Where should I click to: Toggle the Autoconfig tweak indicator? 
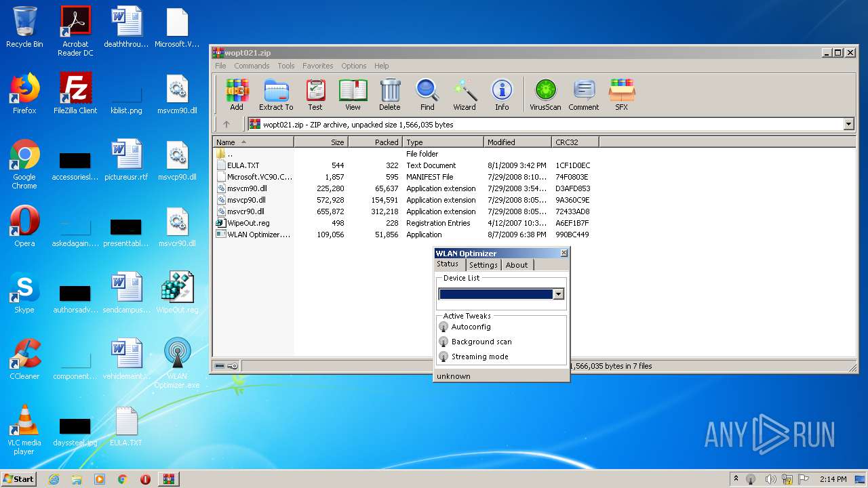click(443, 327)
